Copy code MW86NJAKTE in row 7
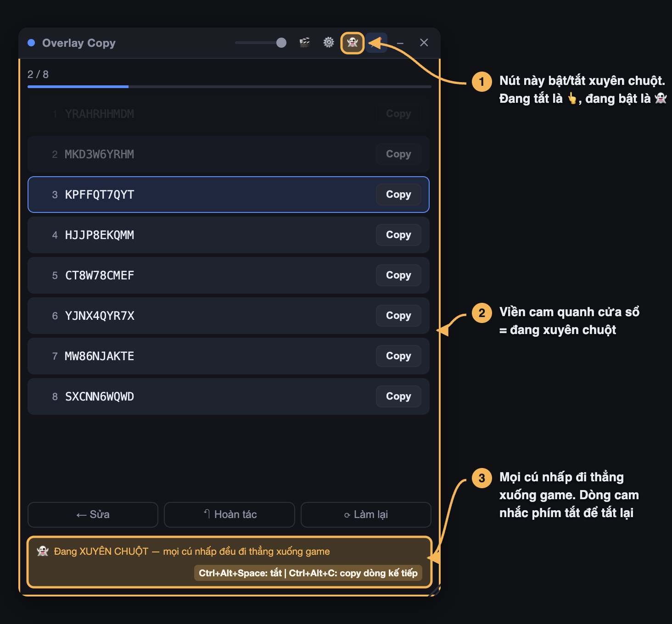The height and width of the screenshot is (624, 672). (398, 356)
